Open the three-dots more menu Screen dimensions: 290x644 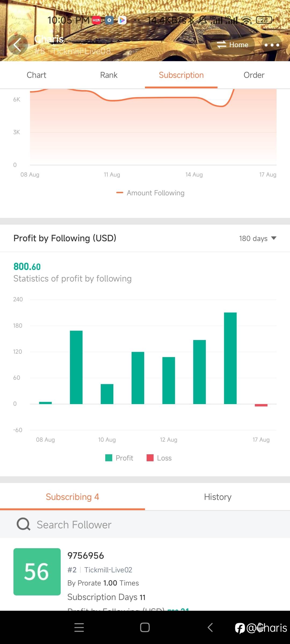[272, 45]
